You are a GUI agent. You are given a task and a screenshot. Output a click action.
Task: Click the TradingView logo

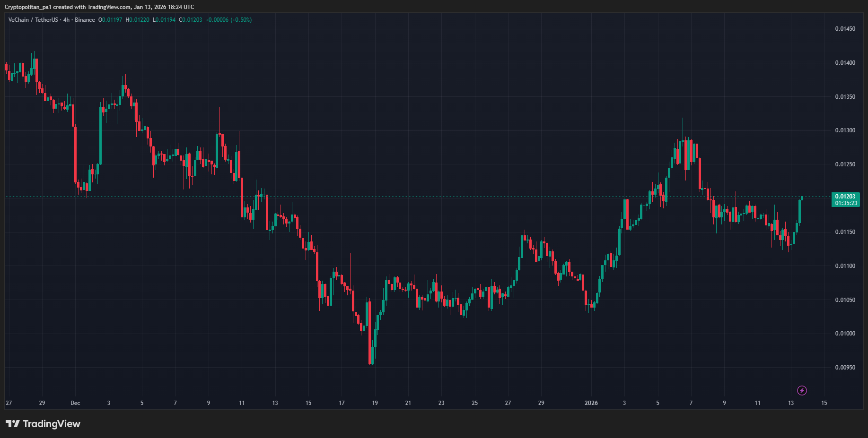click(x=43, y=424)
